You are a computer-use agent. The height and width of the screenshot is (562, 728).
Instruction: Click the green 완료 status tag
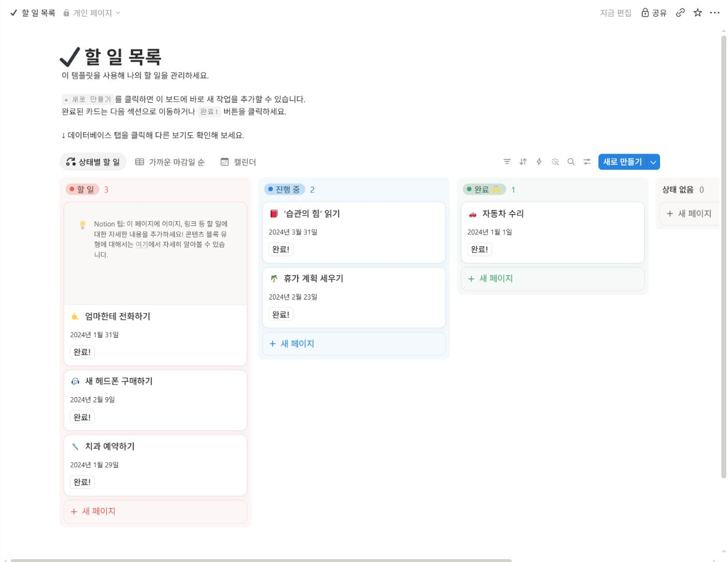pyautogui.click(x=484, y=189)
